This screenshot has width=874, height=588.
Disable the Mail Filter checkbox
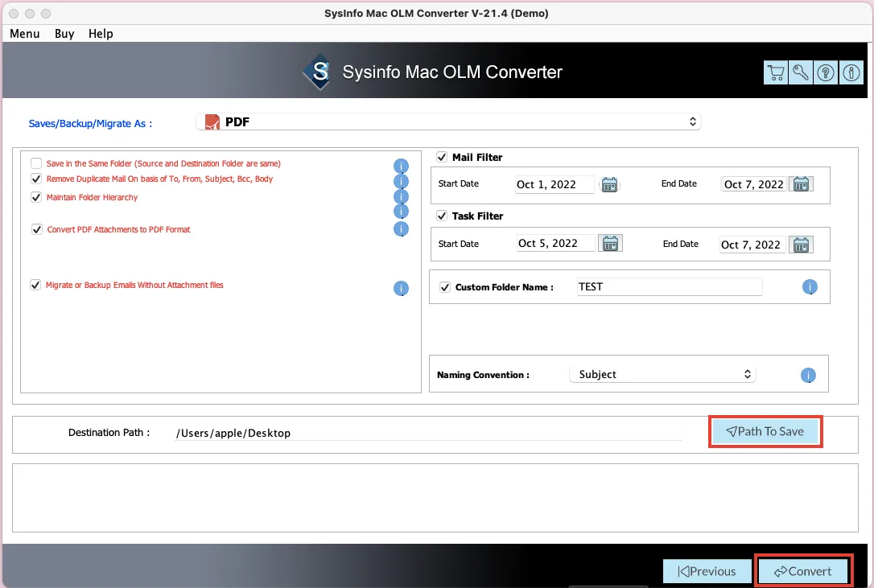point(442,157)
